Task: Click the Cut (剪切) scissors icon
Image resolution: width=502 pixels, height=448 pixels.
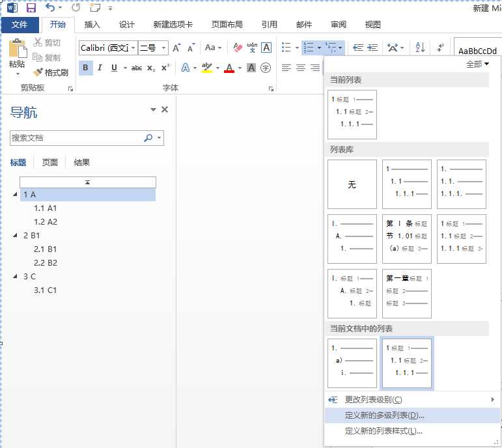Action: [x=38, y=42]
